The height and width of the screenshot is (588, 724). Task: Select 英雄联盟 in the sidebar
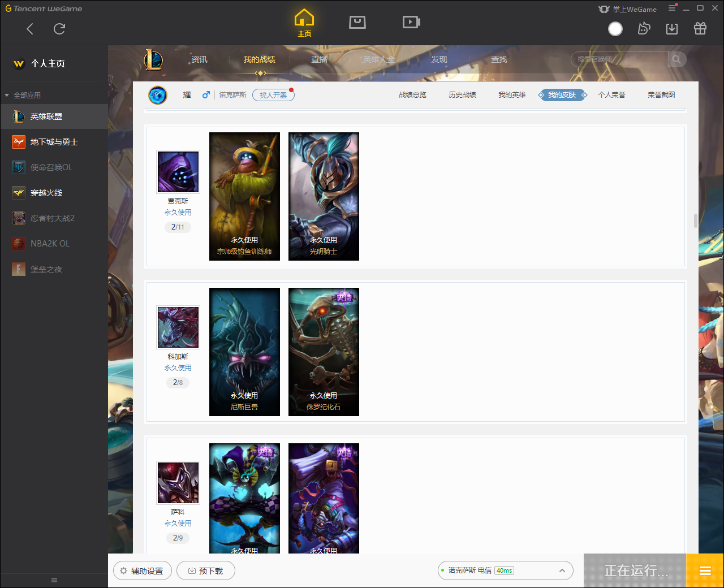54,116
